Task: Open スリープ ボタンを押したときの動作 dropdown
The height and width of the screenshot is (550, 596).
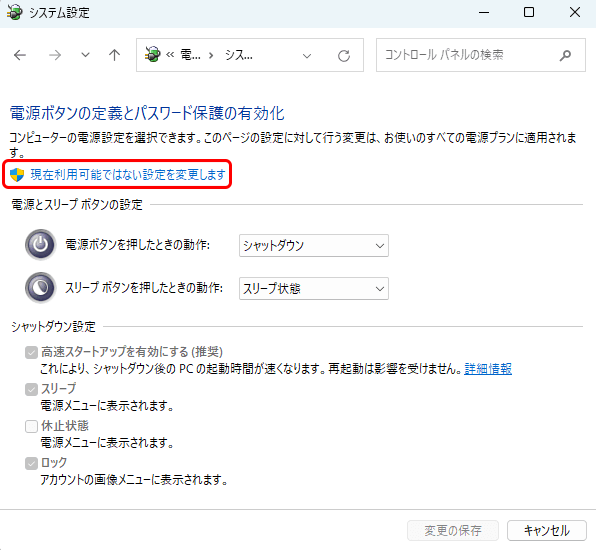Action: [x=314, y=288]
